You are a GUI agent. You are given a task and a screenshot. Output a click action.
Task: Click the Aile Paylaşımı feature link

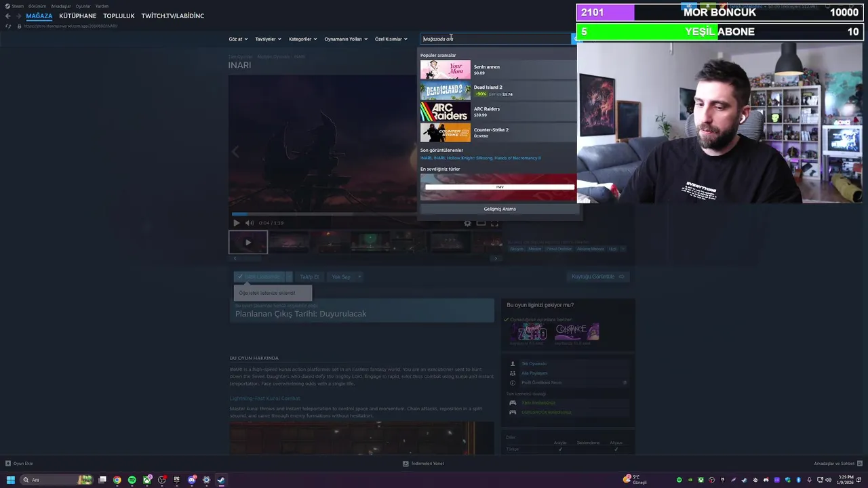pos(534,373)
